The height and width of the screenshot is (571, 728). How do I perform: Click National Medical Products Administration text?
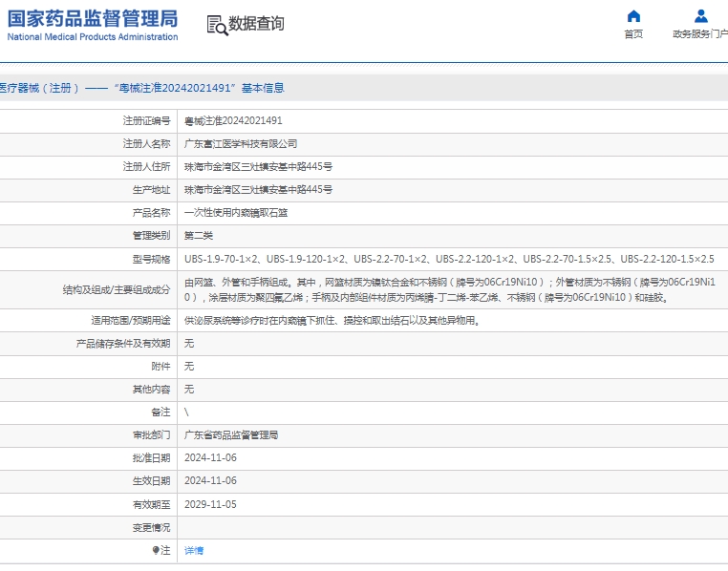coord(93,37)
